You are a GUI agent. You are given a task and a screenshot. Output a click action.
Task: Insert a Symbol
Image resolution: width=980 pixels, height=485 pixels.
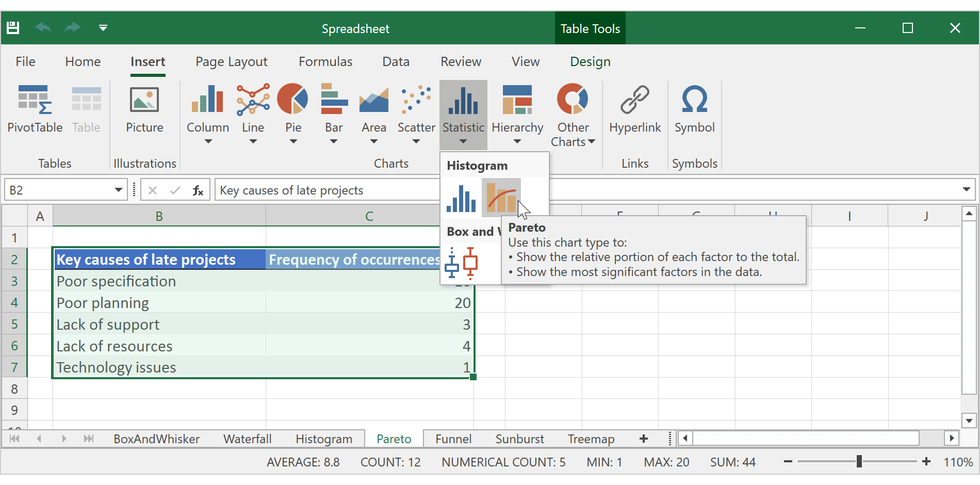pos(694,110)
